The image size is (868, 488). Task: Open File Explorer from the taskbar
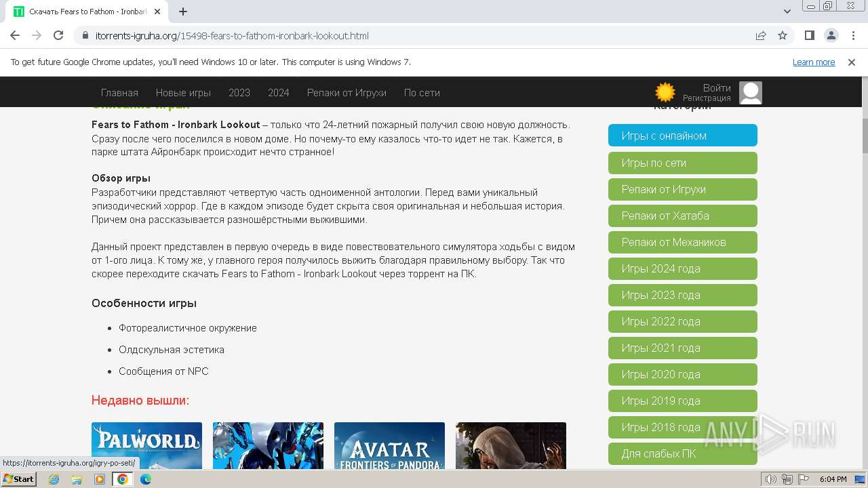(x=77, y=479)
